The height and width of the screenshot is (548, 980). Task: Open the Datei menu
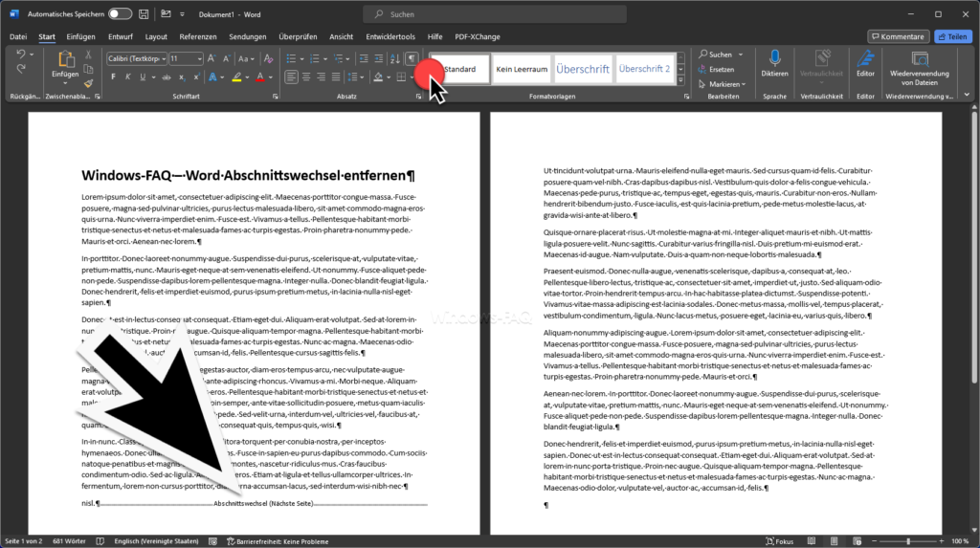[18, 36]
